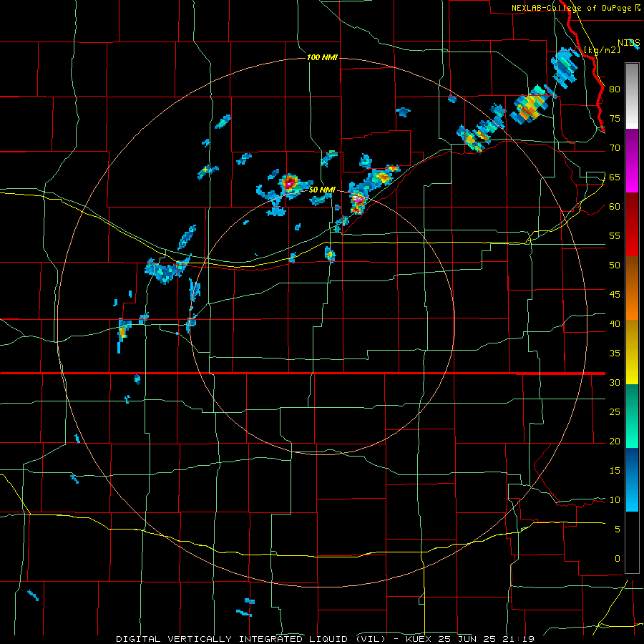Screen dimensions: 644x644
Task: Click the 35 value on the color scale
Action: click(615, 353)
